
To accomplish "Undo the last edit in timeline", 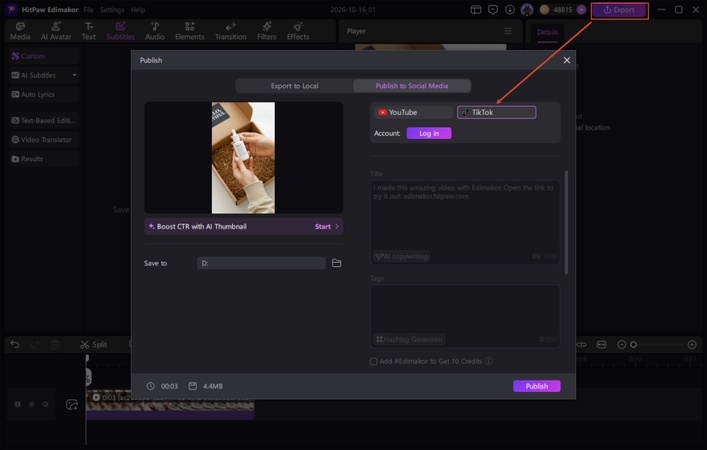I will click(x=15, y=344).
